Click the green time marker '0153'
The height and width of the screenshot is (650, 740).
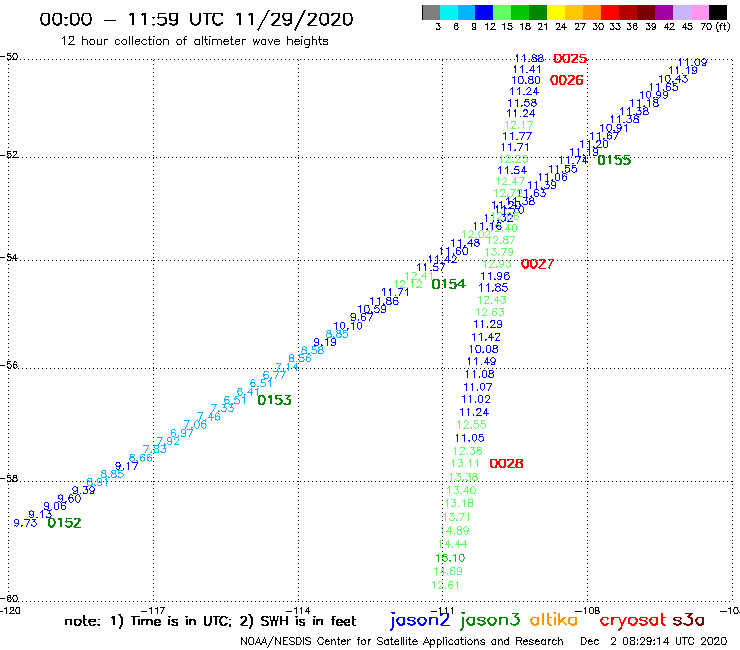274,400
